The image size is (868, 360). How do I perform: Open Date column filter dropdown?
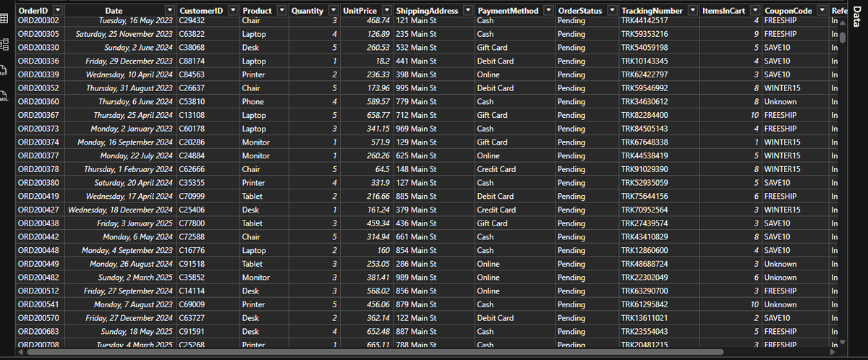click(x=170, y=11)
